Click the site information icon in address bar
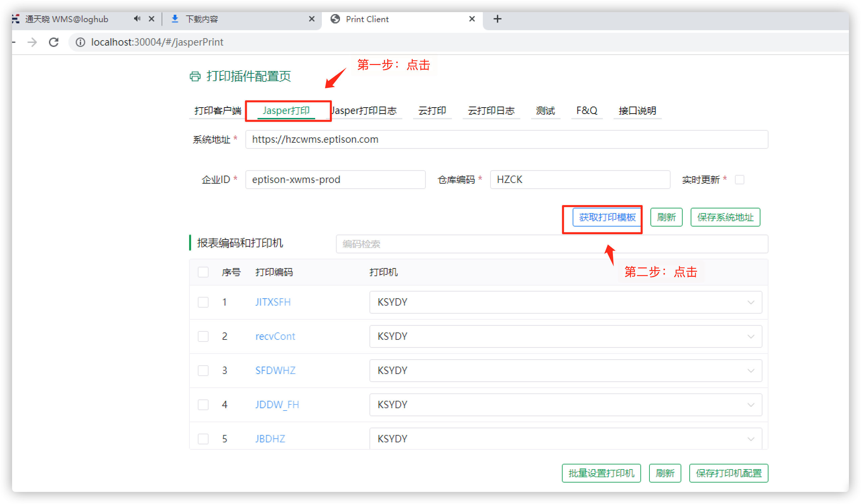Image resolution: width=861 pixels, height=504 pixels. 80,42
